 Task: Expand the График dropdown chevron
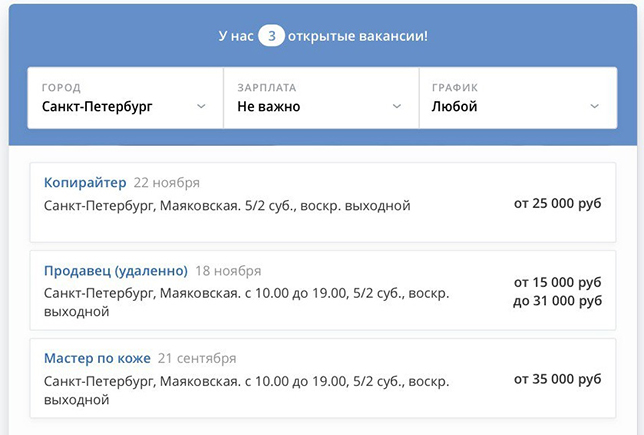pyautogui.click(x=594, y=106)
